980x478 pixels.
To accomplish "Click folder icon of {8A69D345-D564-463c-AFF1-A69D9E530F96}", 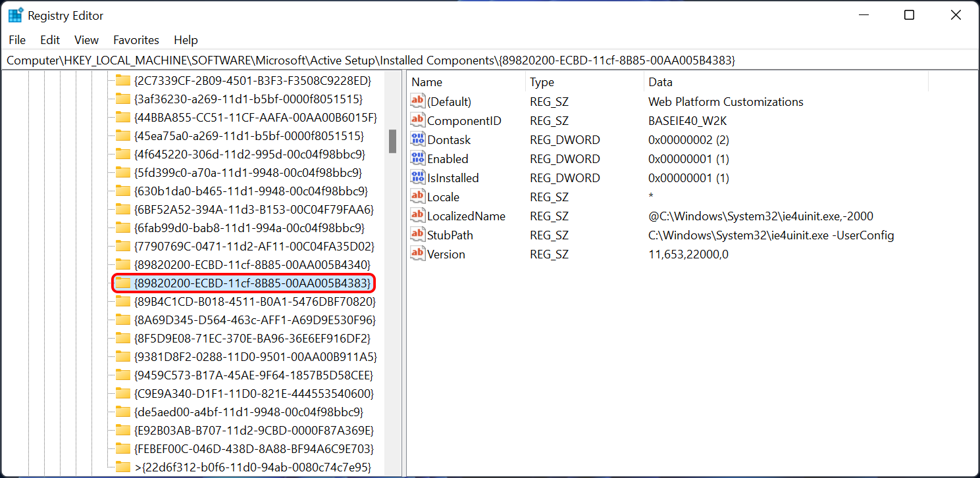I will (x=122, y=320).
